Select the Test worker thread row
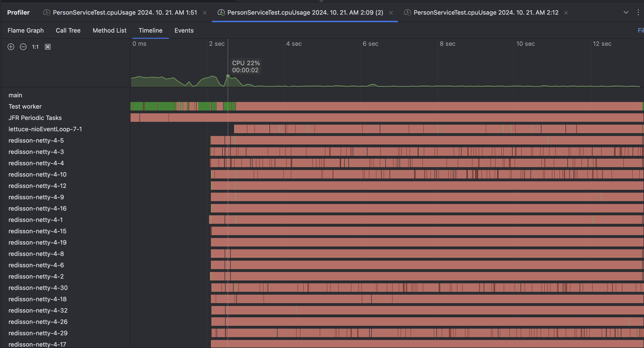The width and height of the screenshot is (644, 348). pos(25,107)
